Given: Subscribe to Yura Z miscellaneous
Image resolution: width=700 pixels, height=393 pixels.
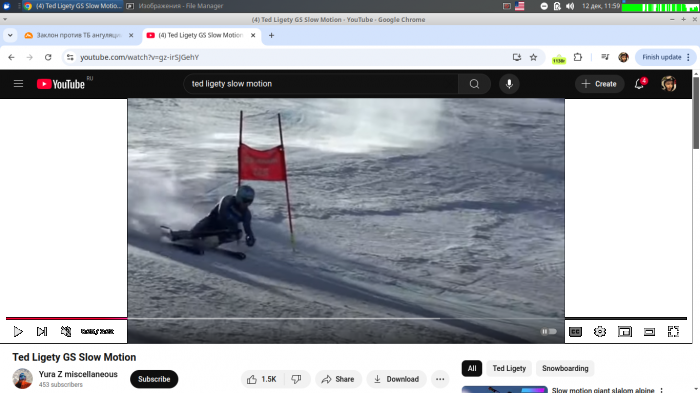Looking at the screenshot, I should point(154,379).
